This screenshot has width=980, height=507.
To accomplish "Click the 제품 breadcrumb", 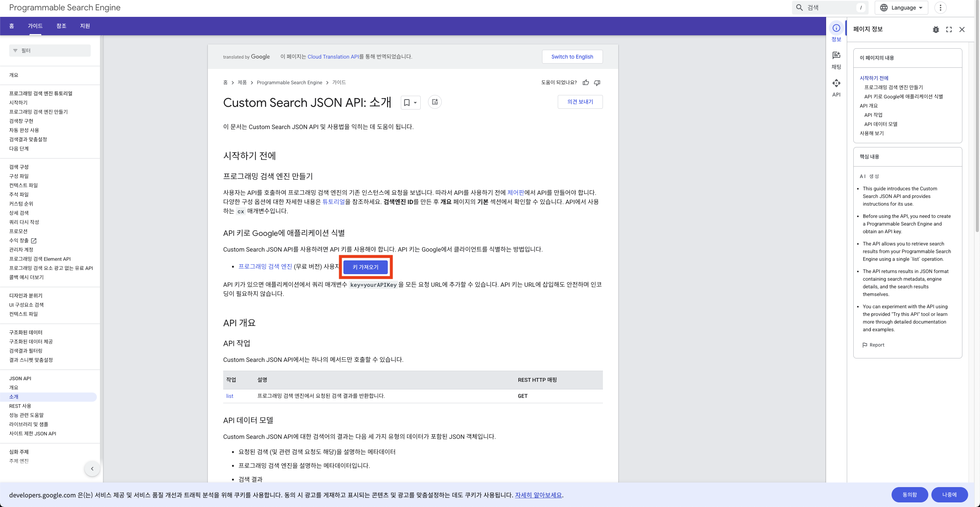I will [242, 83].
